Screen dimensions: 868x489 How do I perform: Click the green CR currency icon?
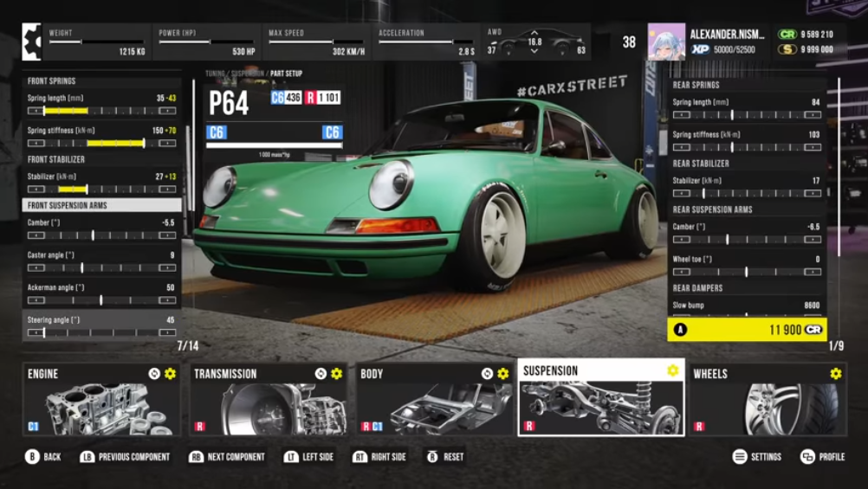coord(787,35)
